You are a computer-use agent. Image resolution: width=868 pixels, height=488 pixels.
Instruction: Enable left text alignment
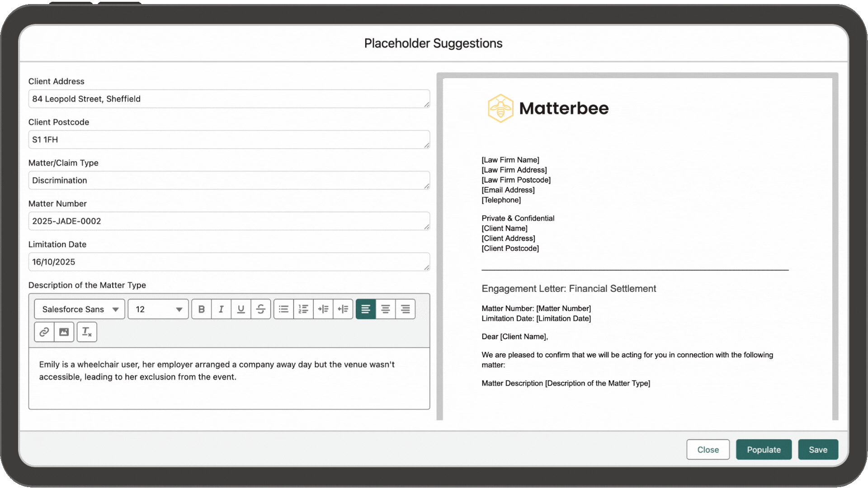(x=366, y=309)
